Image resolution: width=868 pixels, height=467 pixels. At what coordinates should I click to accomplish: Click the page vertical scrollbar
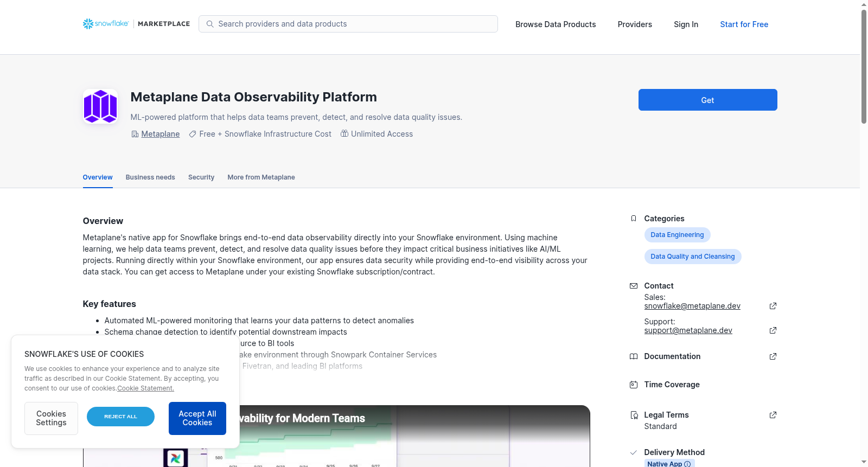point(864,67)
